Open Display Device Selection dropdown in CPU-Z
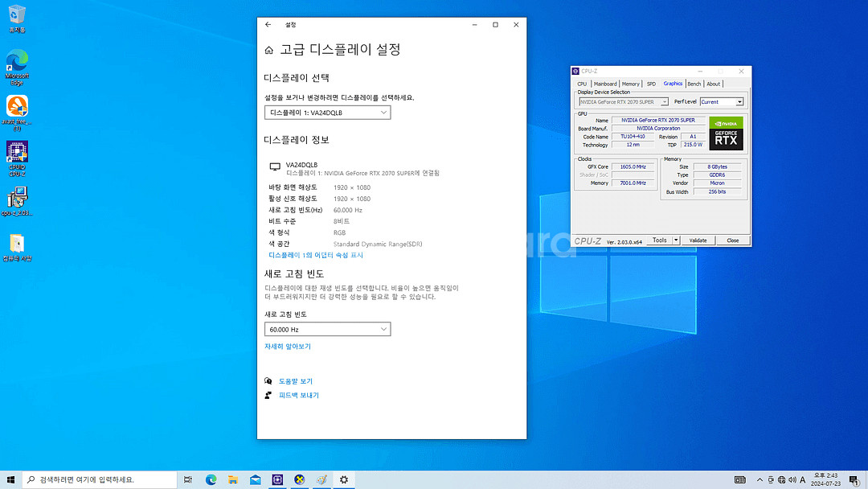The width and height of the screenshot is (868, 489). click(x=624, y=102)
